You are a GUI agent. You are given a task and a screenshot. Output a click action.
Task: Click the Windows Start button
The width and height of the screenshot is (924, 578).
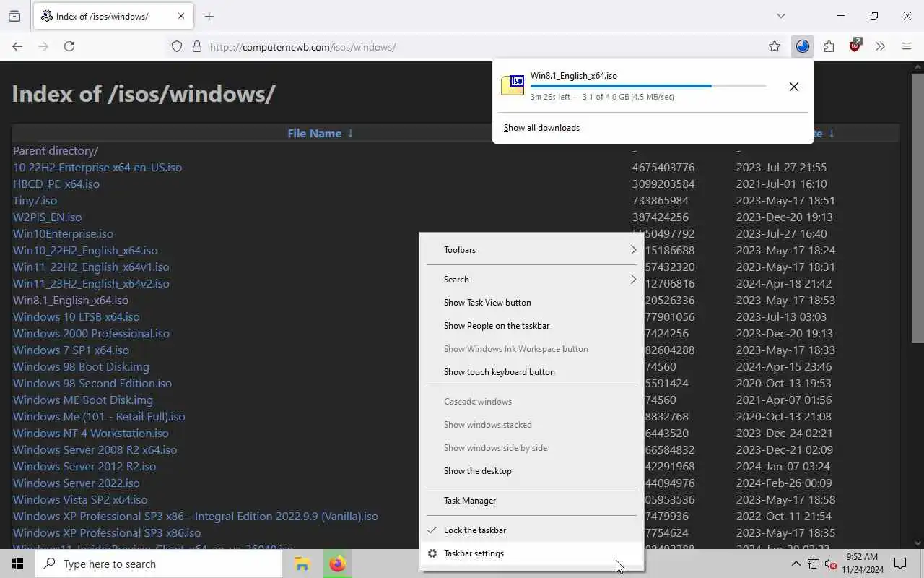[x=17, y=564]
